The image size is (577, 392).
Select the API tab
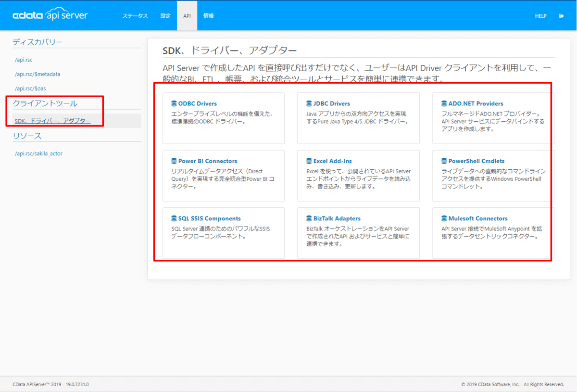(x=187, y=16)
